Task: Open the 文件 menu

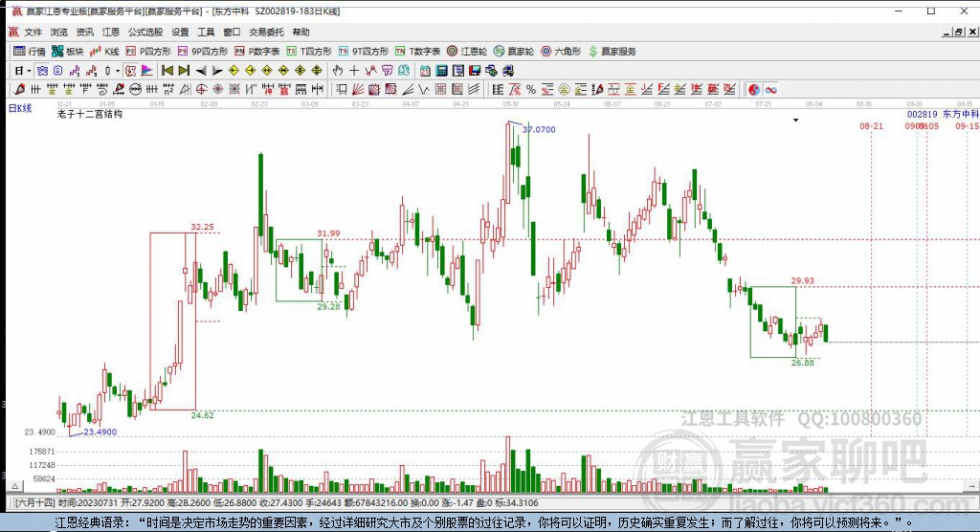Action: tap(33, 32)
